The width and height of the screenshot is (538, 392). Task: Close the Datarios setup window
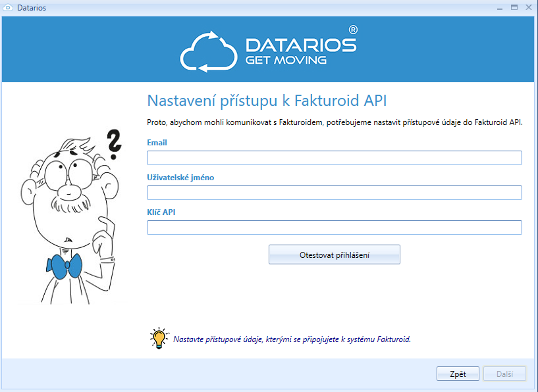528,8
